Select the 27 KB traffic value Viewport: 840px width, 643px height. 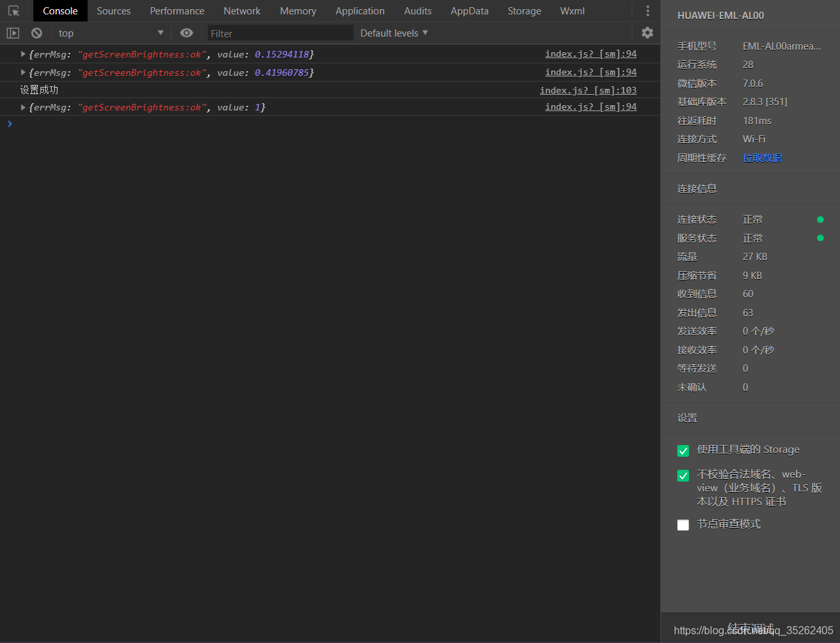(x=755, y=256)
